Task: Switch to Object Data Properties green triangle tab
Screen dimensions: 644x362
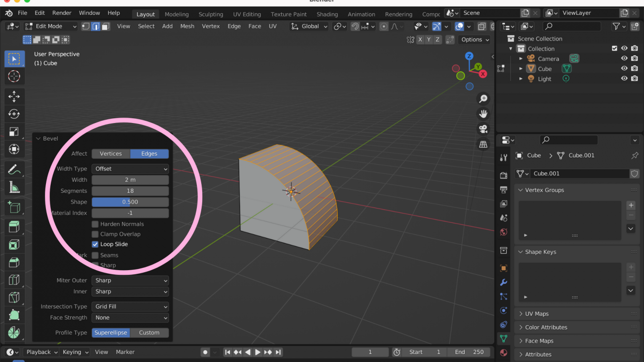Action: point(503,339)
